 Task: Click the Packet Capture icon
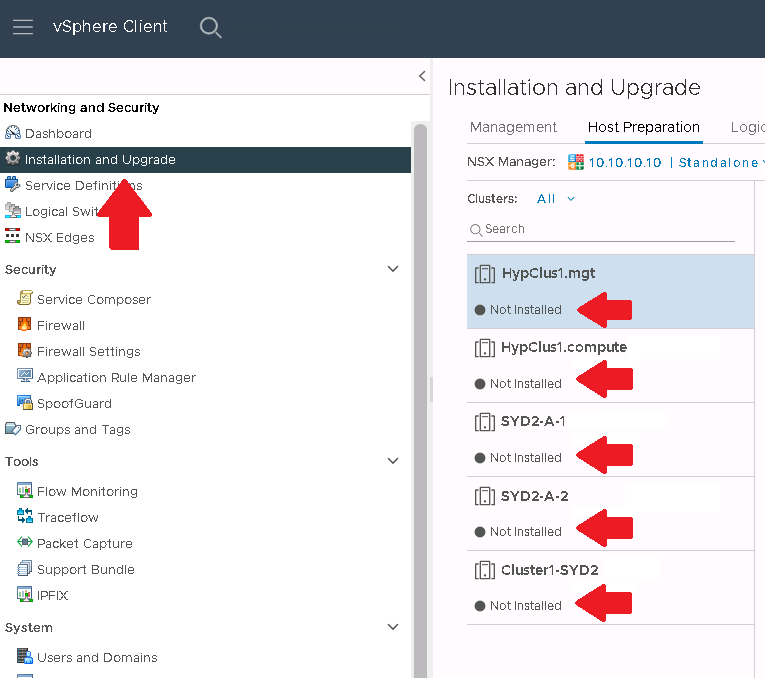tap(25, 542)
